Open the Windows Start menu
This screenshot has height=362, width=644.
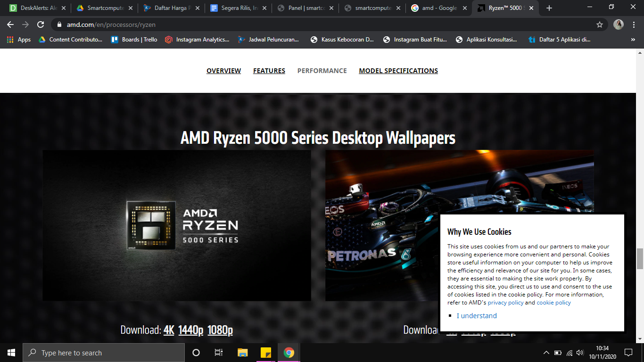[11, 353]
